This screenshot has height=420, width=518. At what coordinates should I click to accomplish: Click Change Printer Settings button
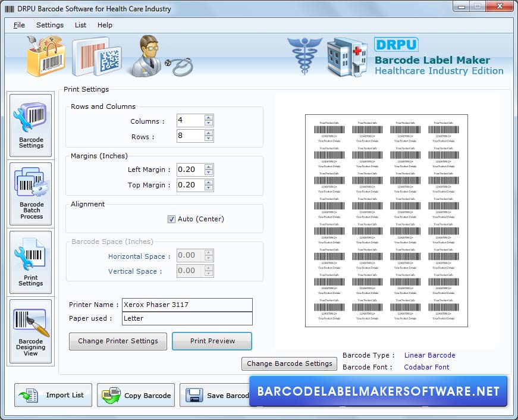click(118, 341)
